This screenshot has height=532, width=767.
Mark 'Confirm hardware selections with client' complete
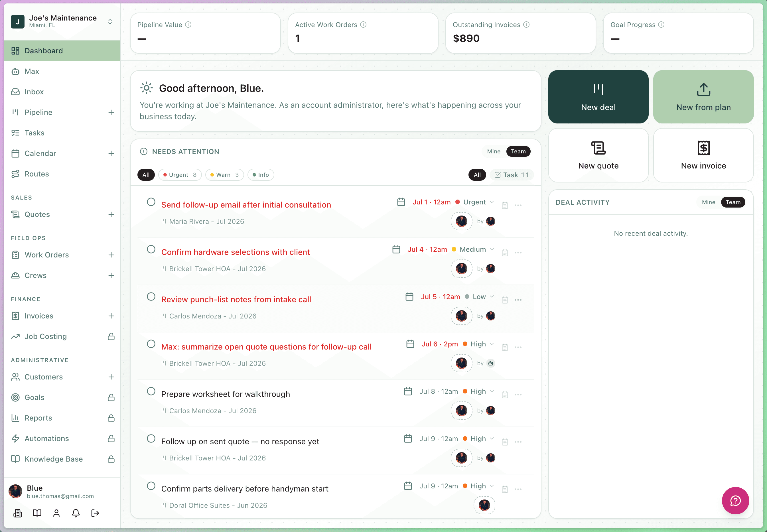(x=151, y=249)
